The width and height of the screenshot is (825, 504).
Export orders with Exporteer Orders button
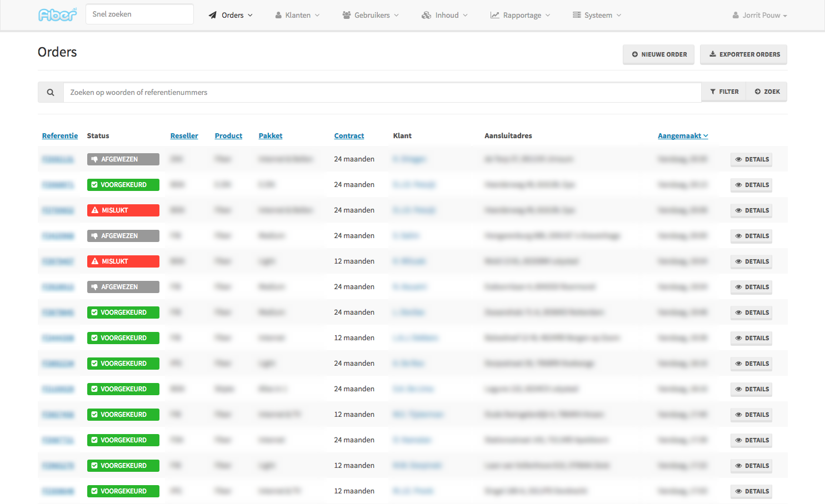pos(743,54)
